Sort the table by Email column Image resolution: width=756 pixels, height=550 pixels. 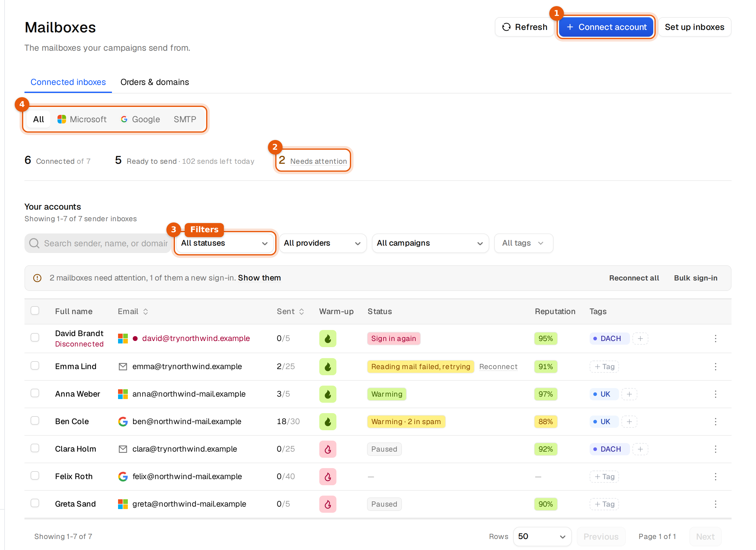coord(133,311)
